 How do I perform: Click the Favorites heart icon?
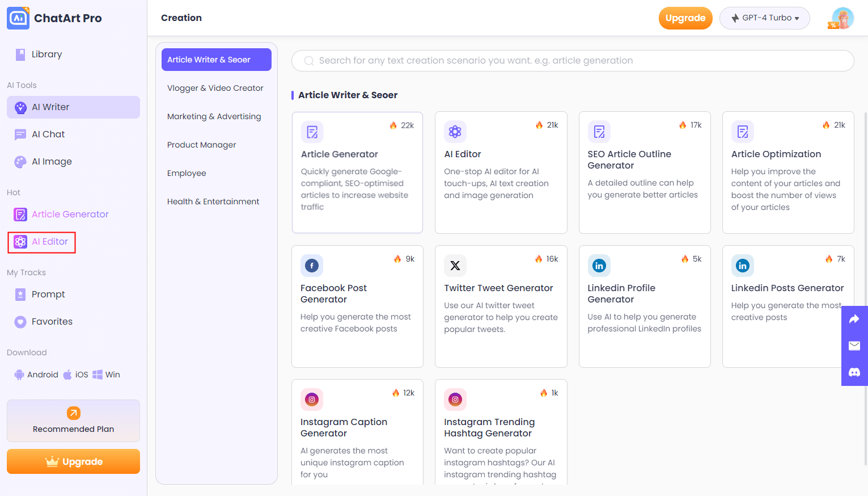[x=20, y=322]
